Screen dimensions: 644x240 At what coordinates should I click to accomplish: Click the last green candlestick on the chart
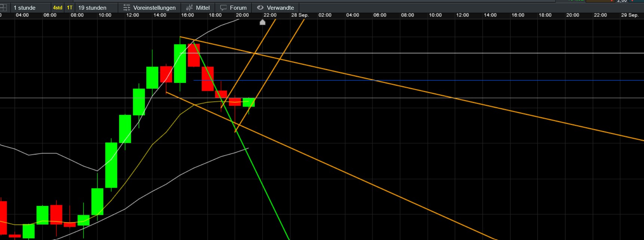pos(249,102)
